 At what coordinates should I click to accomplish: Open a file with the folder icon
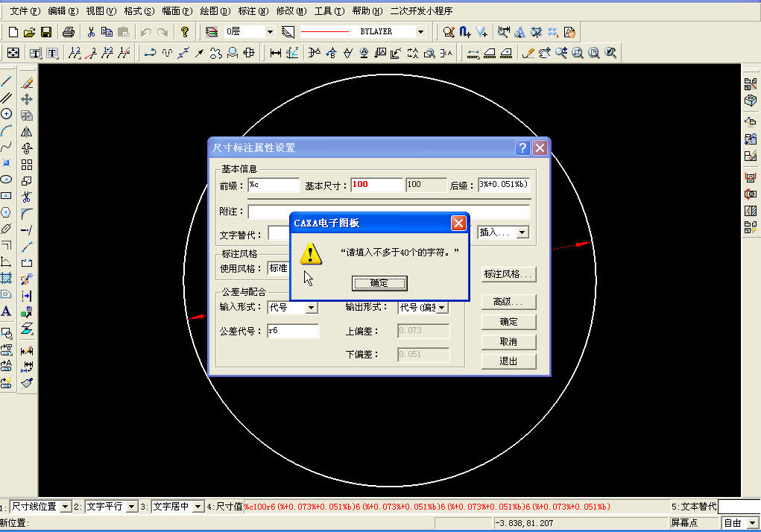point(29,32)
